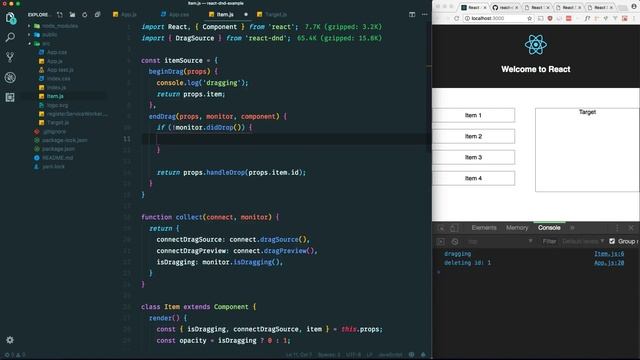Open Item.js:6 source link in console

click(x=609, y=254)
